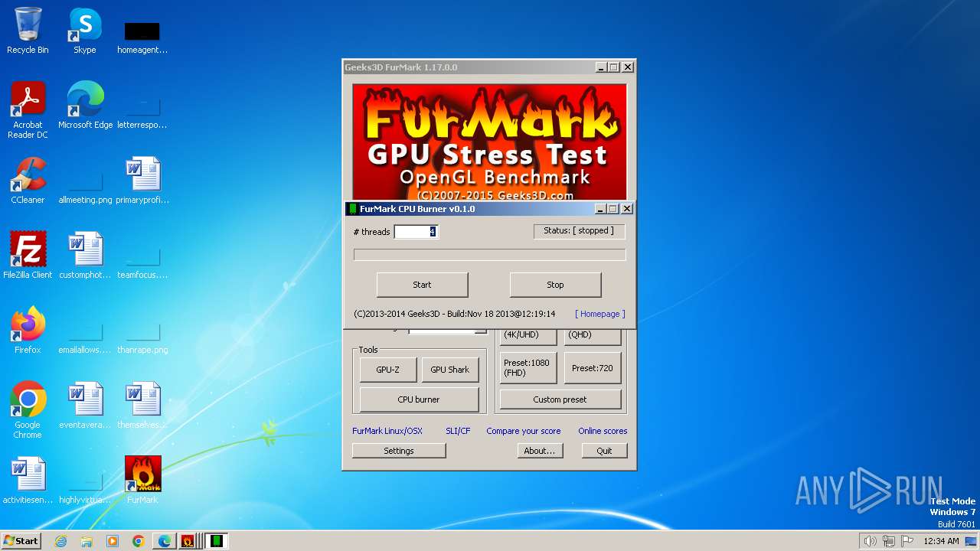980x551 pixels.
Task: Follow the FurMark Linux/OSX link
Action: (387, 431)
